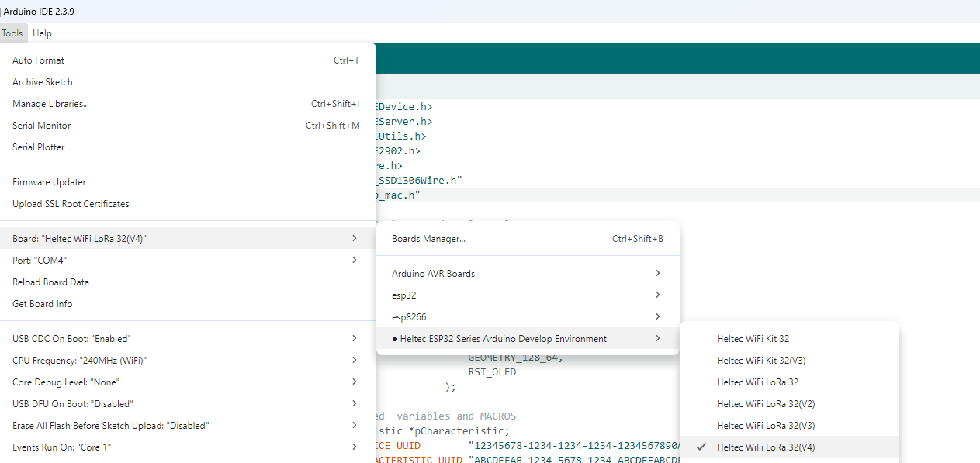Image resolution: width=980 pixels, height=463 pixels.
Task: Open the Help menu
Action: (42, 33)
